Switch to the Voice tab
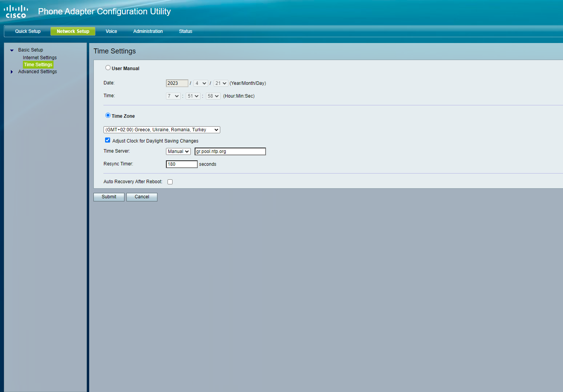 [x=111, y=31]
